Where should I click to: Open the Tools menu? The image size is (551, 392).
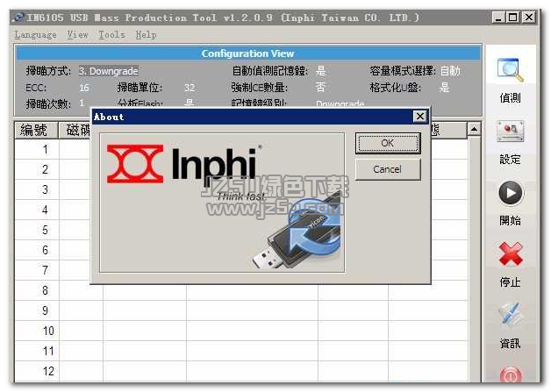111,35
